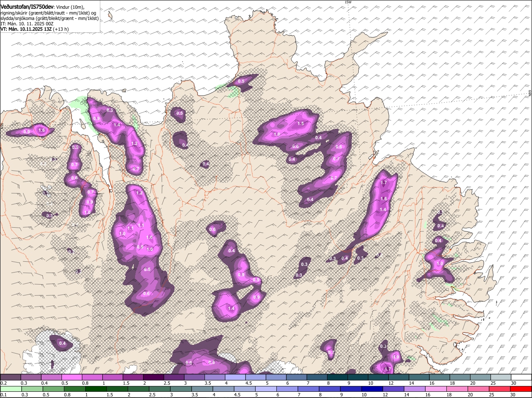Image resolution: width=532 pixels, height=398 pixels.
Task: Click the "25" label in the bottom legend row
Action: click(491, 395)
